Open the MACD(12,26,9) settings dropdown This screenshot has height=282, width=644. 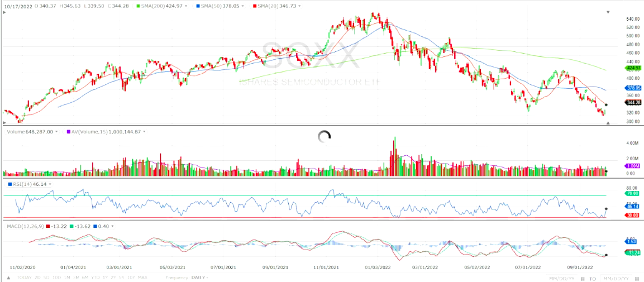[112, 226]
